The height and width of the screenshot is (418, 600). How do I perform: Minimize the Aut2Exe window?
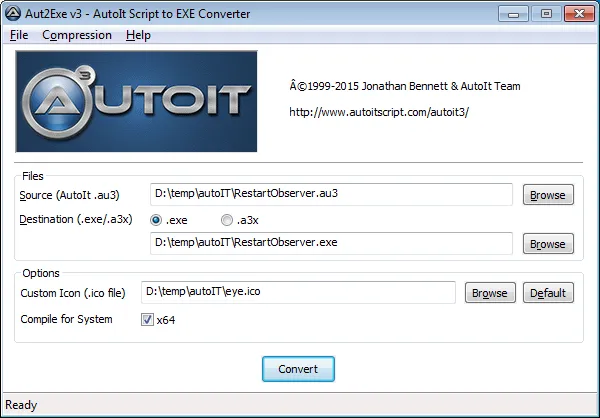tap(514, 14)
